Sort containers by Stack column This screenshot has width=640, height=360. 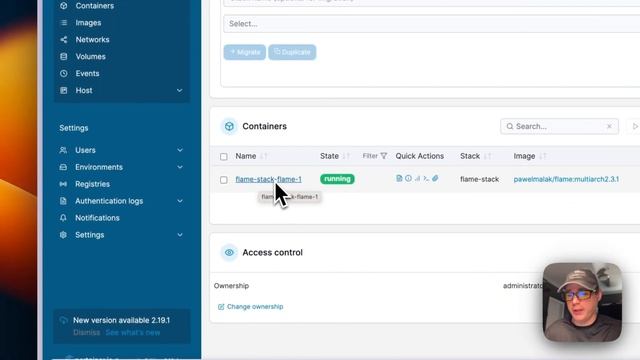[x=488, y=156]
